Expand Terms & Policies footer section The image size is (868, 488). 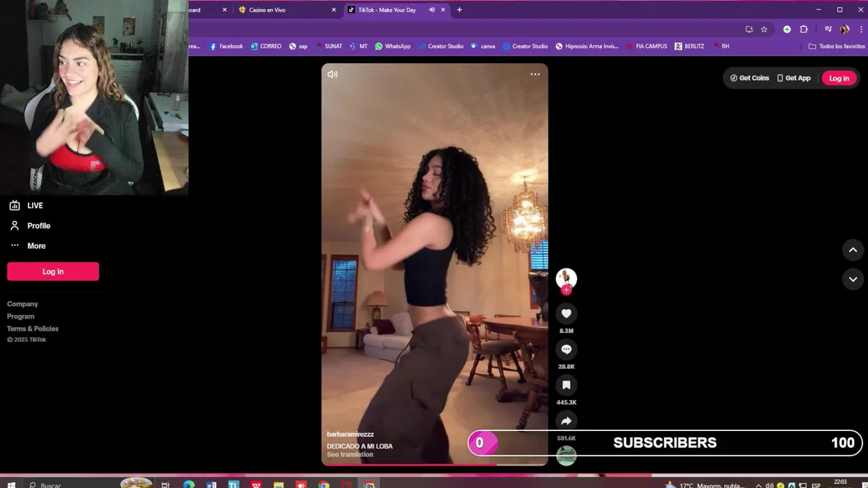pyautogui.click(x=33, y=329)
